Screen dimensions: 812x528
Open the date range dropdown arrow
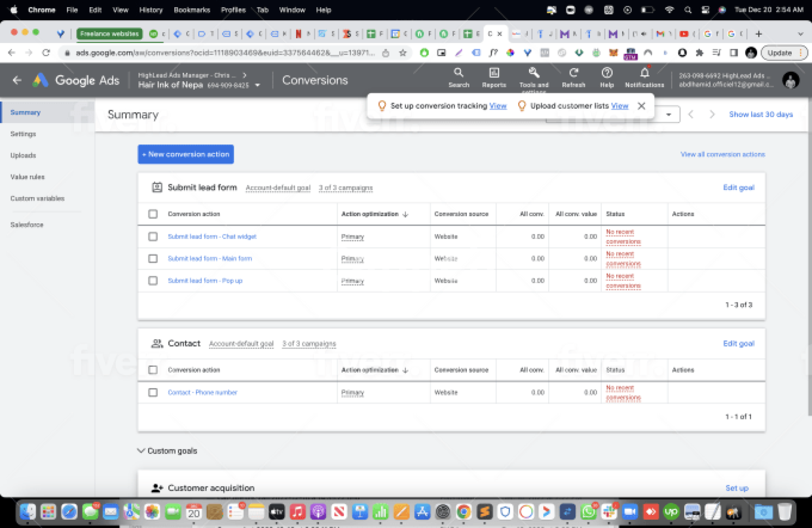668,114
